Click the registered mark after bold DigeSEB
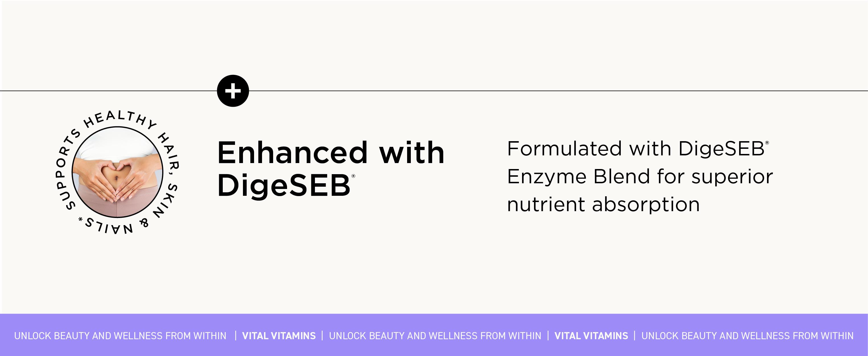 [353, 176]
